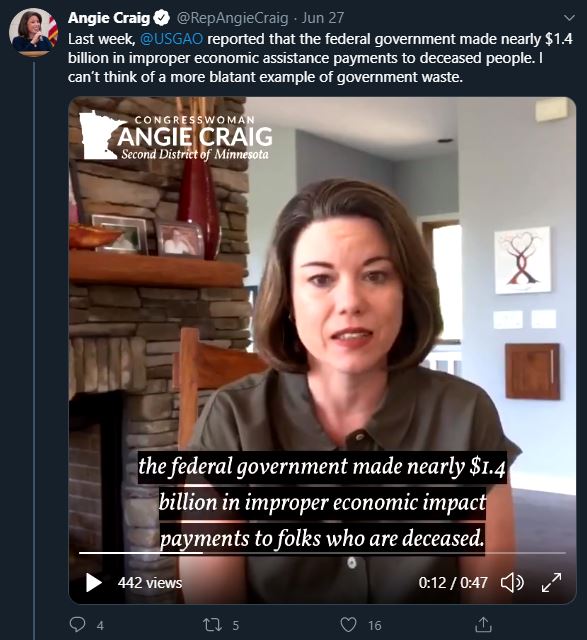Image resolution: width=587 pixels, height=640 pixels.
Task: Like the tweet with heart icon
Action: click(x=348, y=625)
